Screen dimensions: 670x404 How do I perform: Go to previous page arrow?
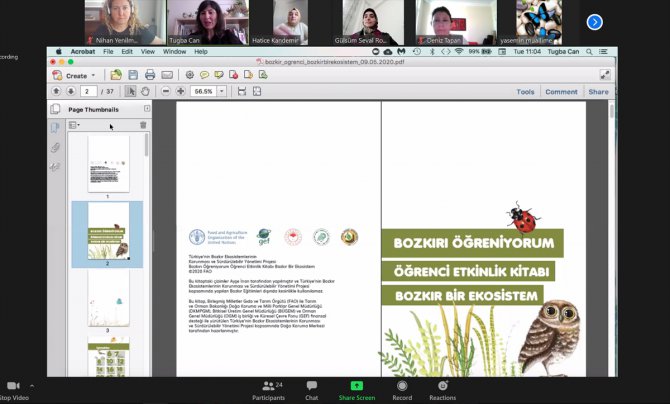[56, 91]
